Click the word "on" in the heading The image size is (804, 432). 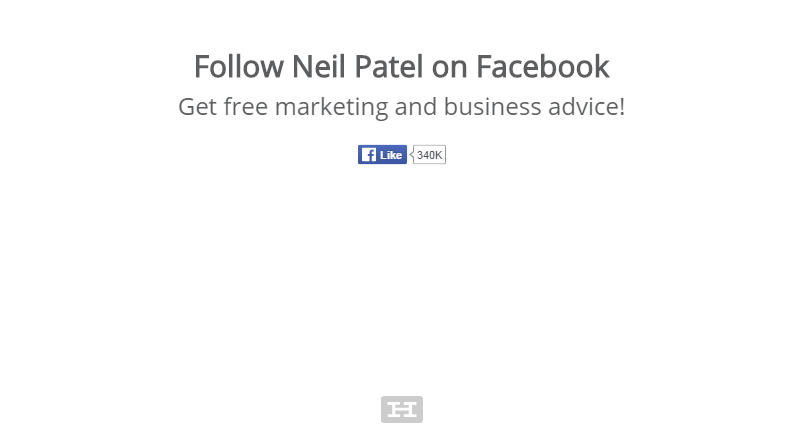point(450,68)
